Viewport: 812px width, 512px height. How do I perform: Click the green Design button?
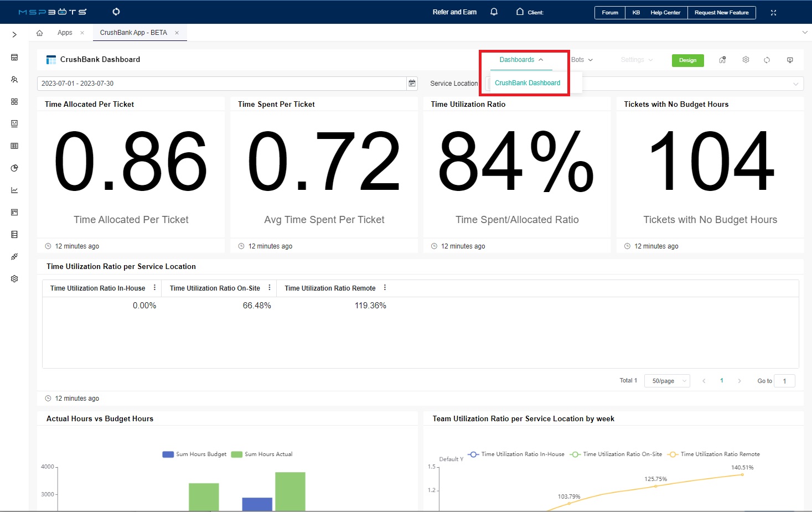687,60
